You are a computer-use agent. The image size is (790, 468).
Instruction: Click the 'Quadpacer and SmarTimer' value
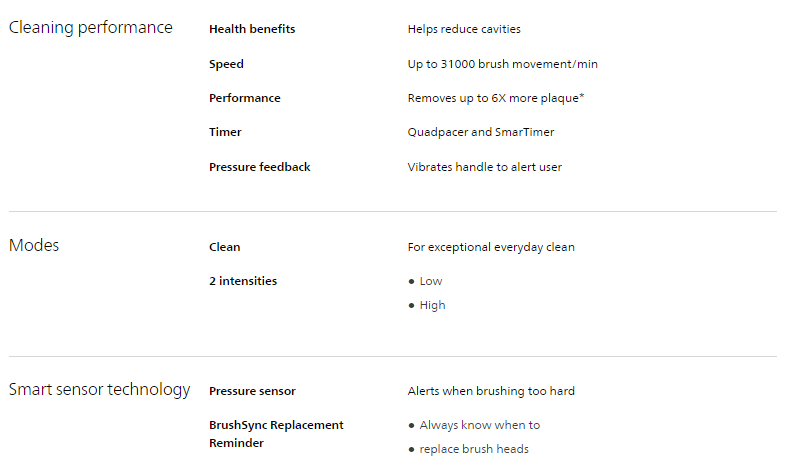pyautogui.click(x=480, y=132)
